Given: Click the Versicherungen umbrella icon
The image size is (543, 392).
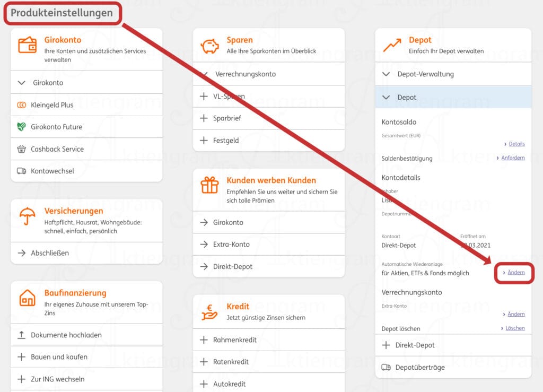Looking at the screenshot, I should click(x=28, y=216).
